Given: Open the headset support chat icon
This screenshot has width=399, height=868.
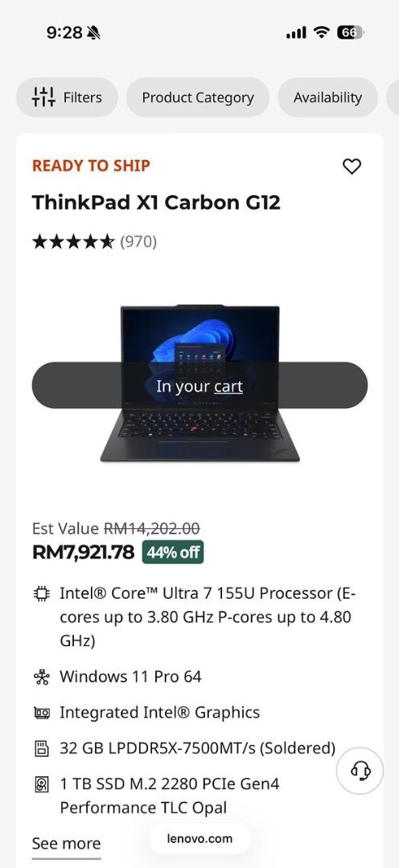Looking at the screenshot, I should pyautogui.click(x=360, y=770).
